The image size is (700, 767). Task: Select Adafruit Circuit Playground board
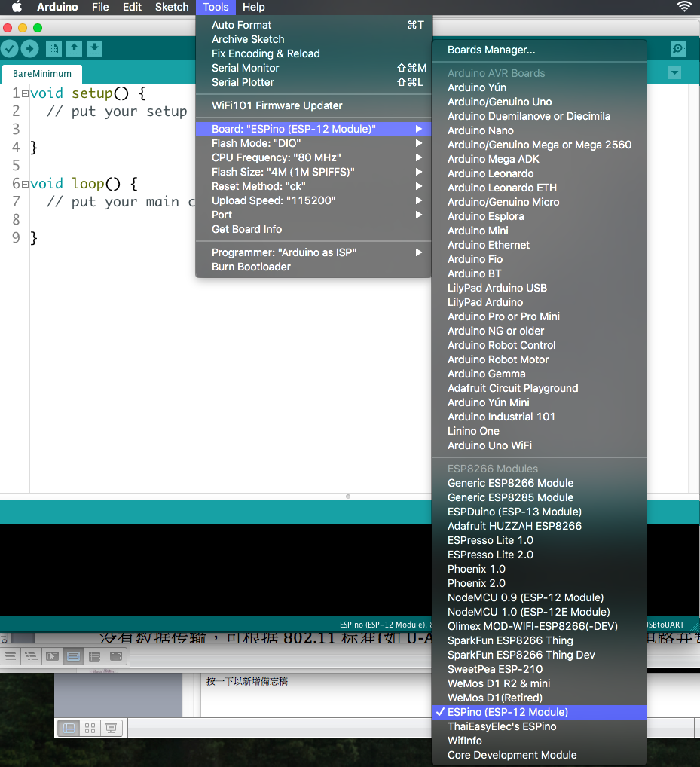click(x=539, y=388)
